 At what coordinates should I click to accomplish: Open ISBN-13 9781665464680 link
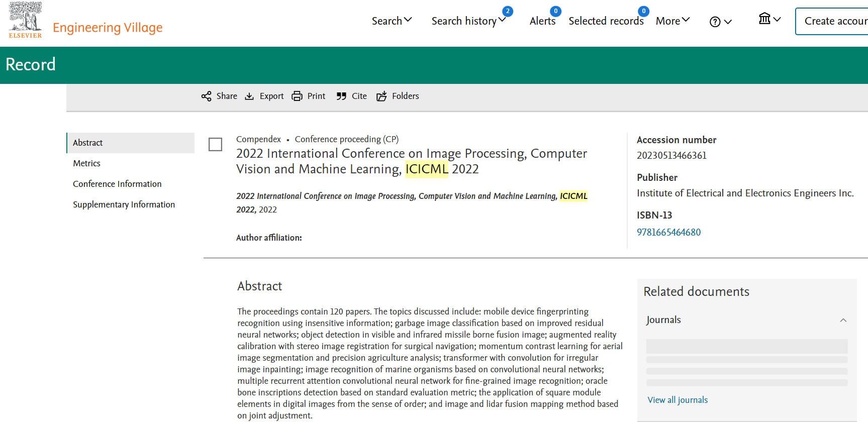668,232
